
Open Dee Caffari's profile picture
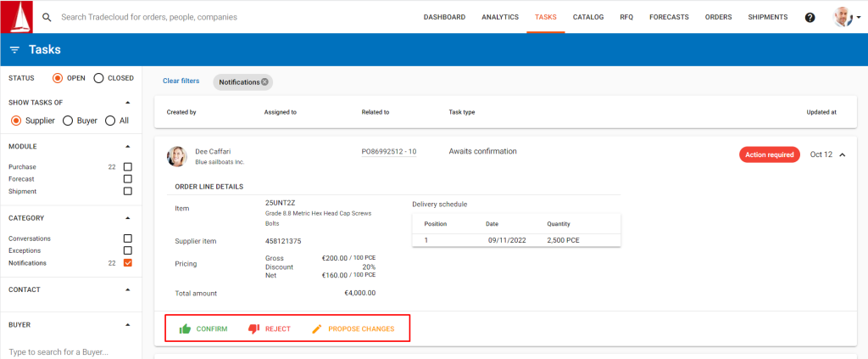click(177, 156)
